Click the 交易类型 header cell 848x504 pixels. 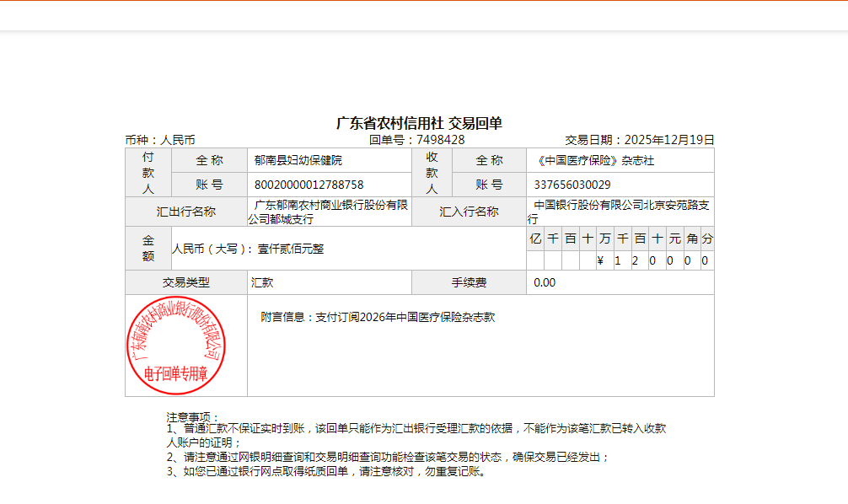pos(186,283)
